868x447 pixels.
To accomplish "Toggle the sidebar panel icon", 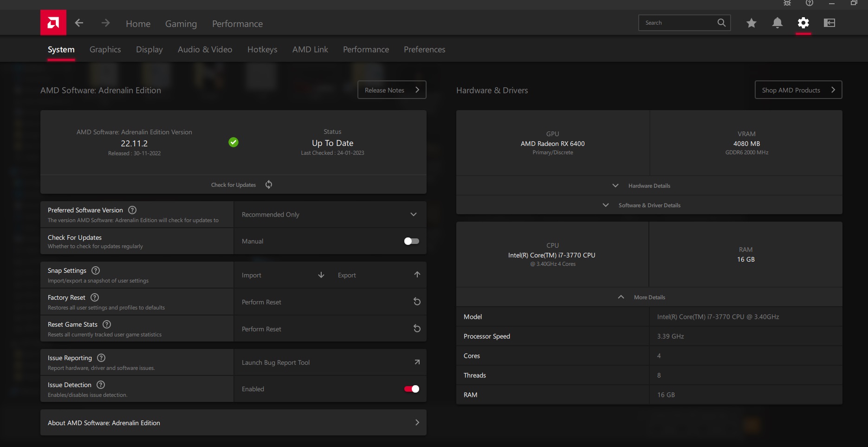I will tap(829, 23).
